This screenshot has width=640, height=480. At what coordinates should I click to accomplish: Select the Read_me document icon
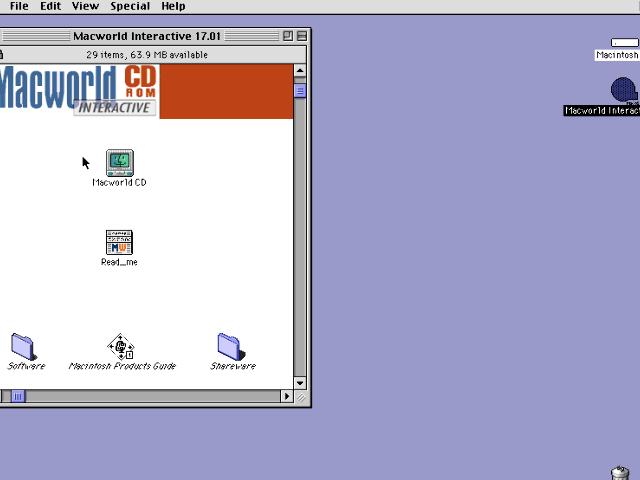pyautogui.click(x=119, y=242)
